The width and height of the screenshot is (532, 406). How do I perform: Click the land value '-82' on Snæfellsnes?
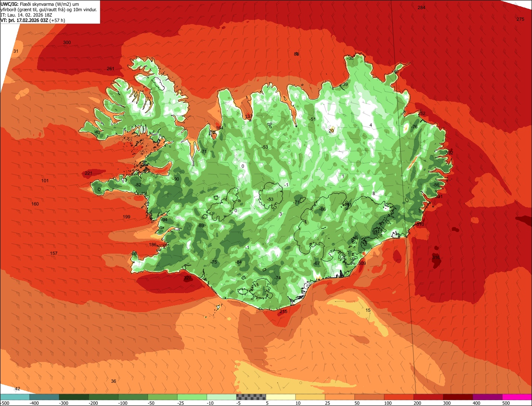138,185
